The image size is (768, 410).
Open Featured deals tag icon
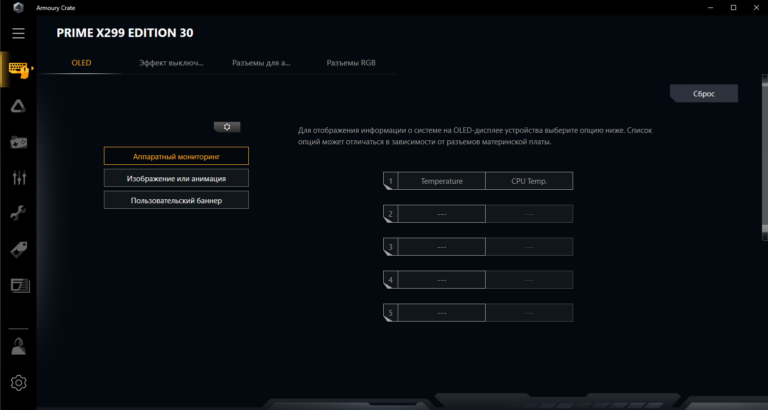pyautogui.click(x=19, y=250)
